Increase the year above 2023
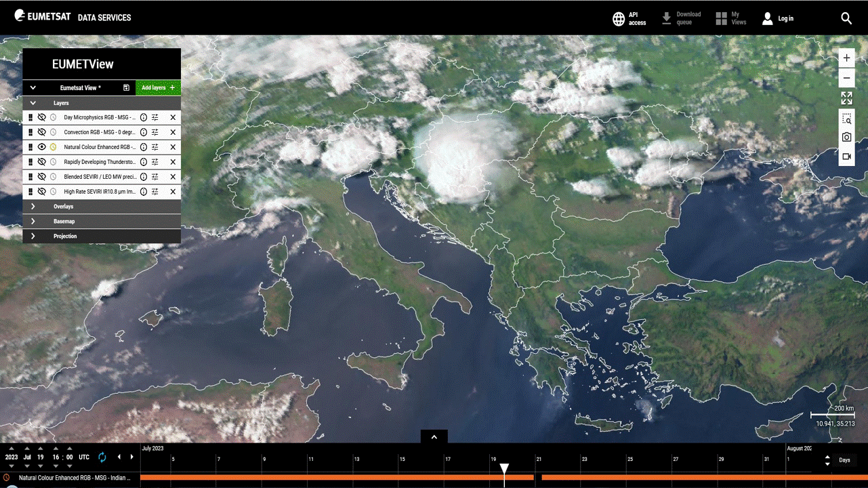This screenshot has height=488, width=868. [12, 448]
